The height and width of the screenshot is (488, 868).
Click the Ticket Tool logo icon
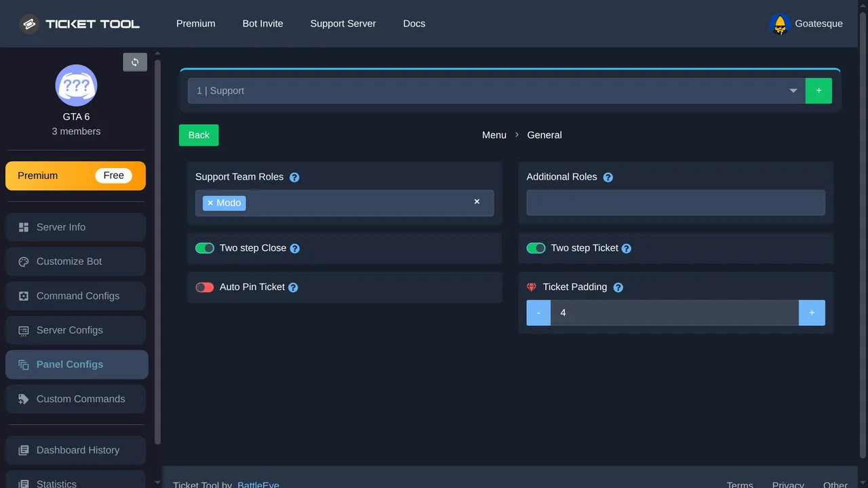(29, 24)
